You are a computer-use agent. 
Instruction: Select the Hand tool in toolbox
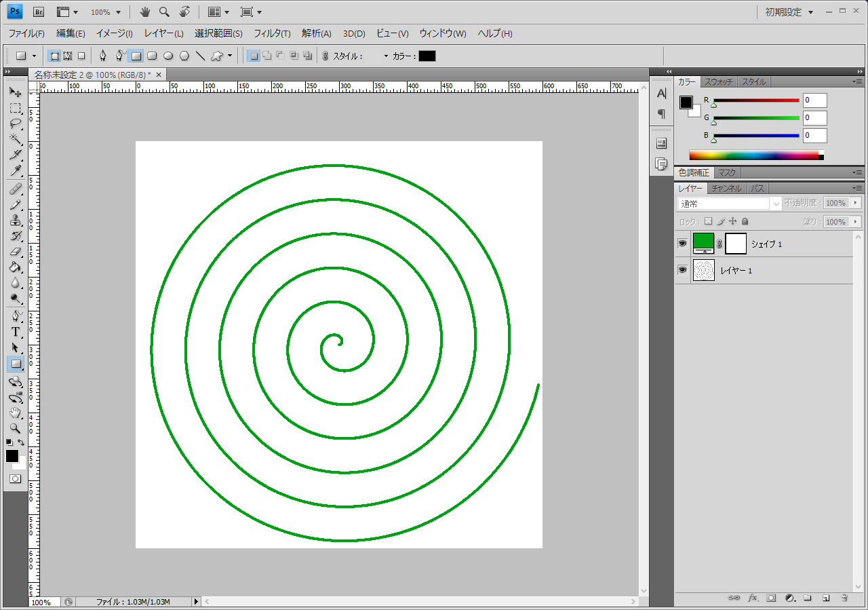(15, 413)
